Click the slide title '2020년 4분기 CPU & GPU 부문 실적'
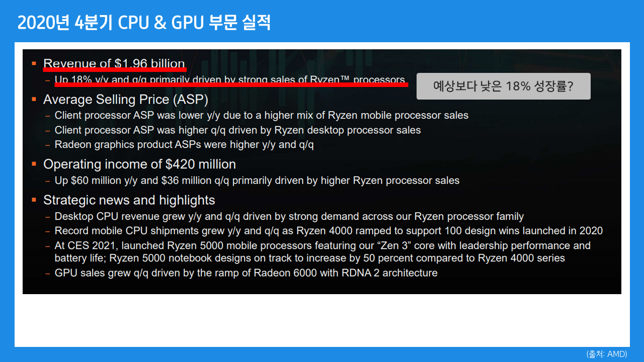Screen dimensions: 644x362 tap(143, 23)
